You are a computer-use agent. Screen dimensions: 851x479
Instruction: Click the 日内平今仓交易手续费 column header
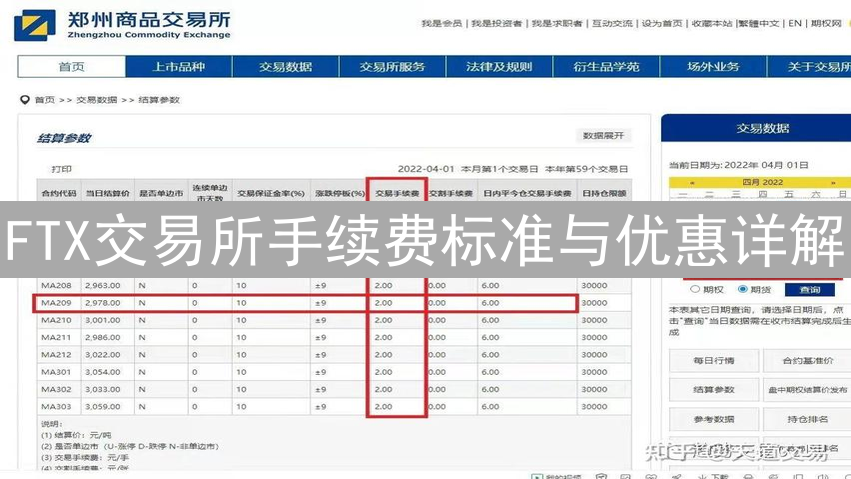(527, 193)
